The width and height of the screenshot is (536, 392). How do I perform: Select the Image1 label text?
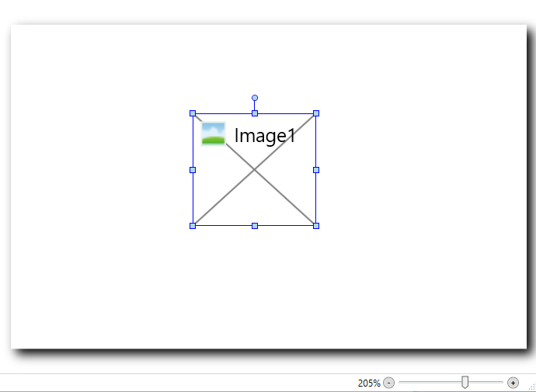coord(265,136)
